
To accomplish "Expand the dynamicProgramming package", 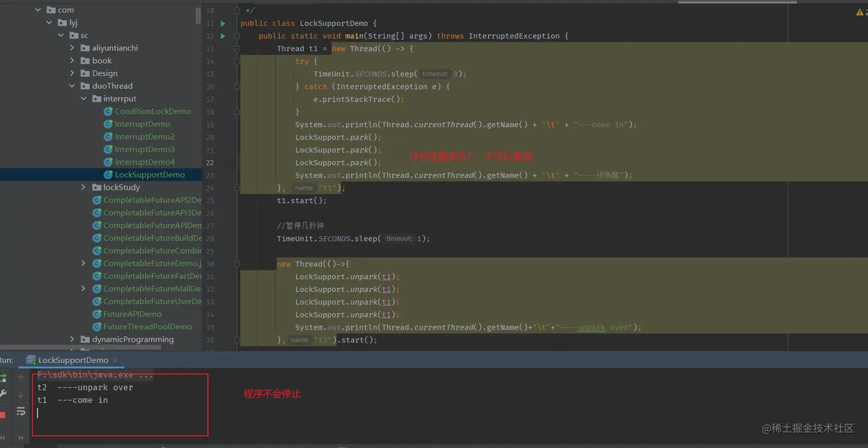I will (x=72, y=340).
